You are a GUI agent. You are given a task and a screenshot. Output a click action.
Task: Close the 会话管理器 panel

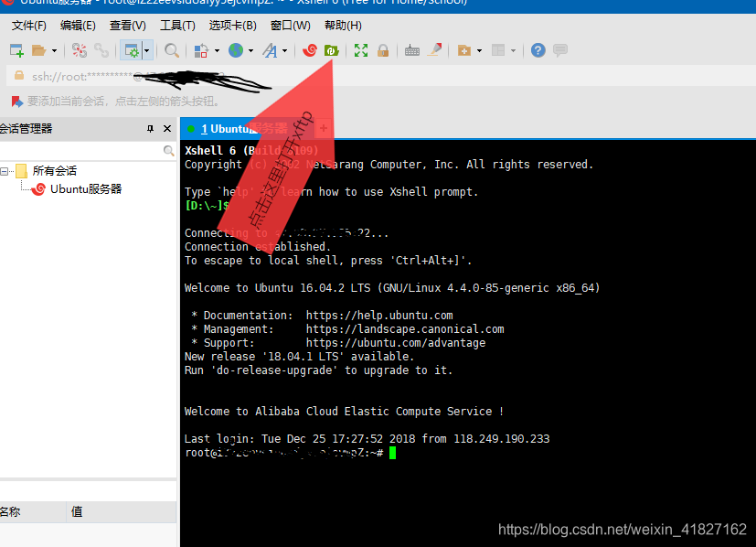pyautogui.click(x=167, y=129)
